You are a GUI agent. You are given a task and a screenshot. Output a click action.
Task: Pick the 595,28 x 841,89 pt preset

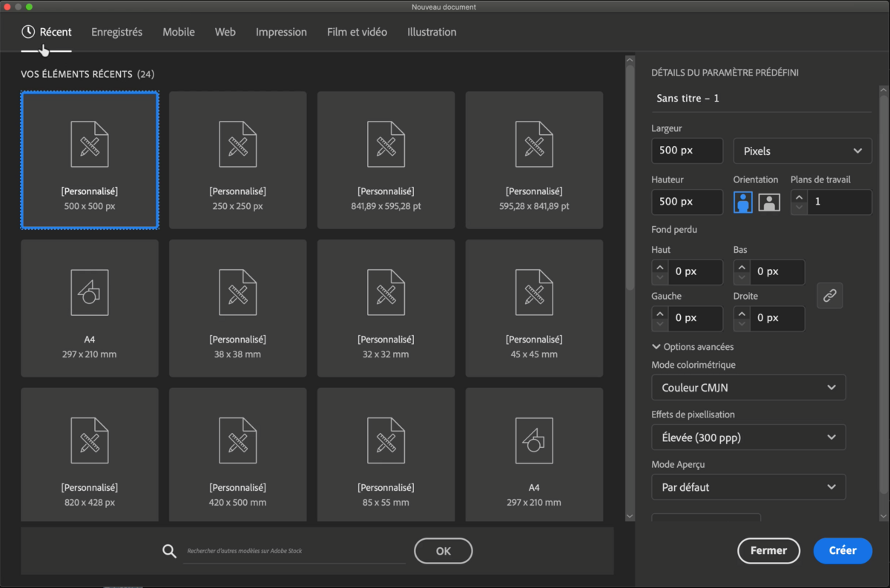point(534,160)
